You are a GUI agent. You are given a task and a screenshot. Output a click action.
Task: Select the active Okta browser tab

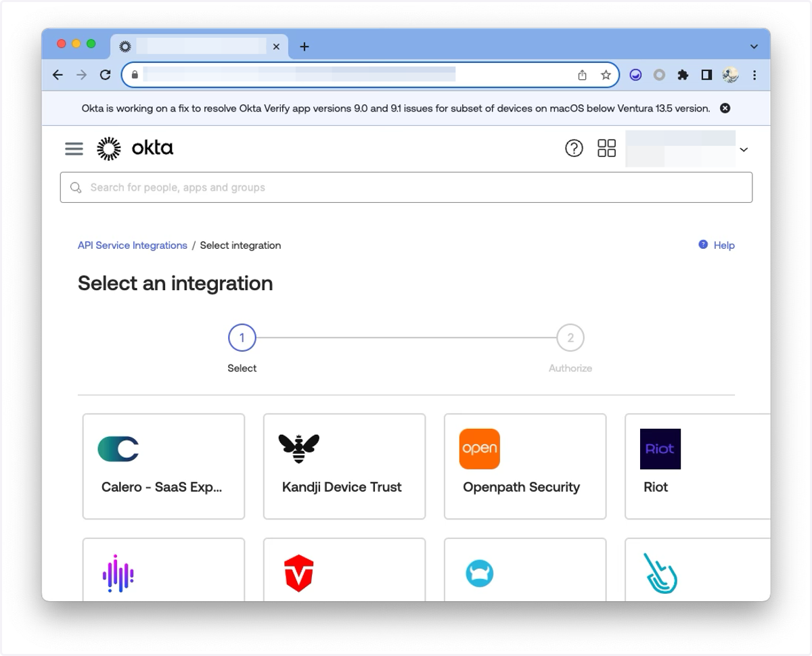click(199, 47)
